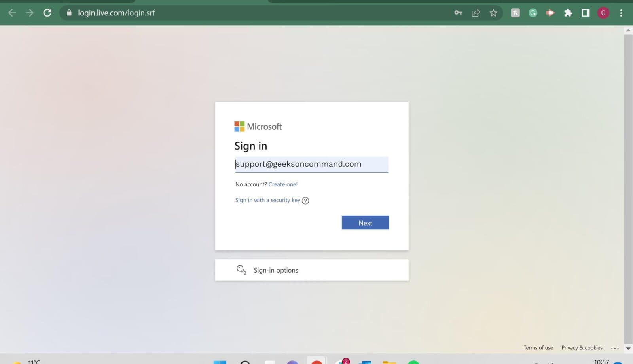Open saved passwords via the key icon
This screenshot has height=364, width=633.
[x=458, y=13]
